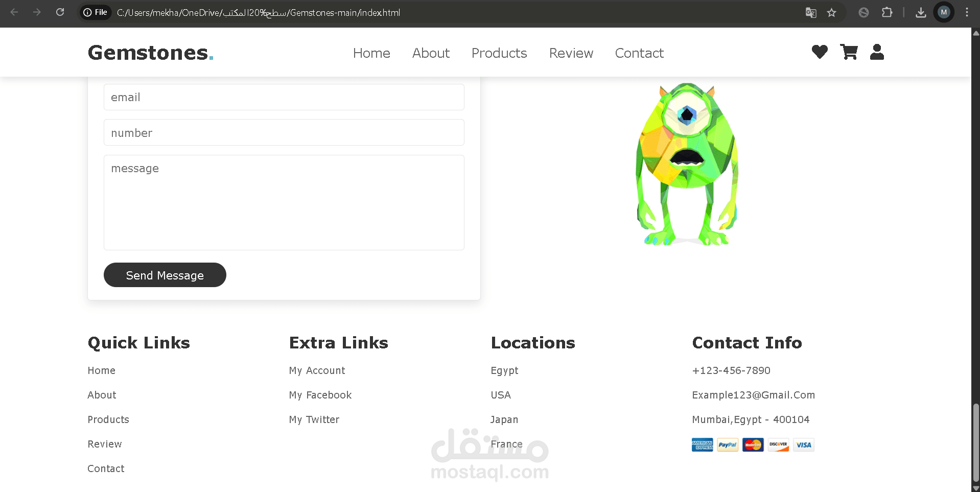Open the user account icon

pos(877,52)
